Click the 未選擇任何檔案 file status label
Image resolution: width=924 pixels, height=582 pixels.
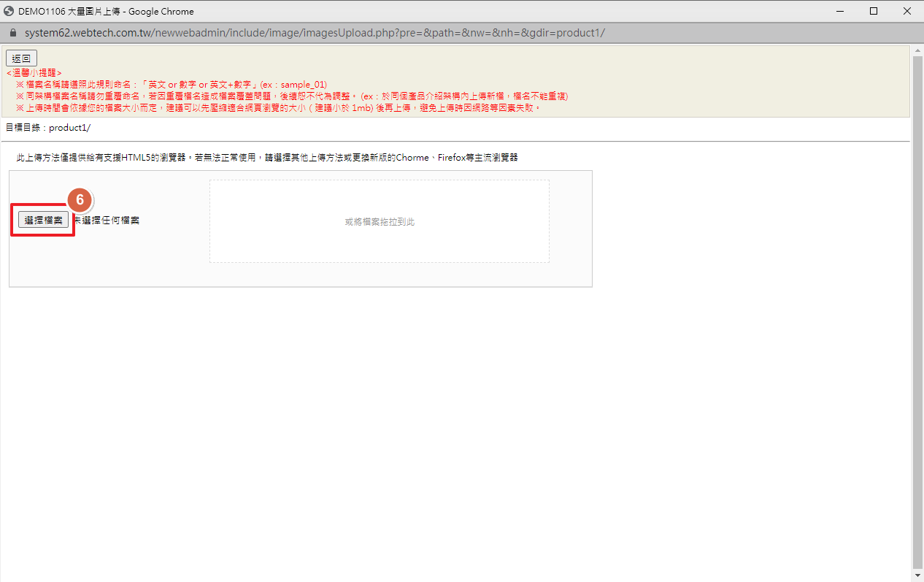pos(107,221)
